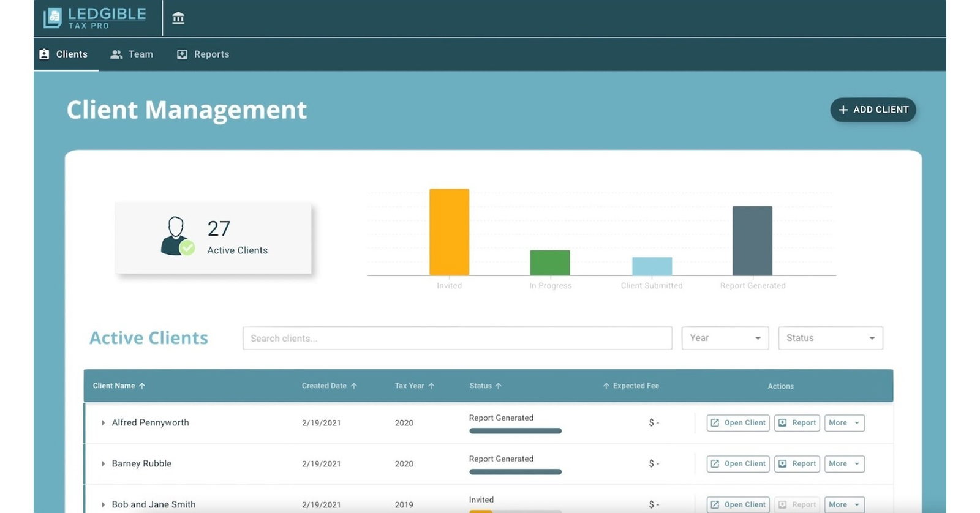Select the green In Progress chart bar

click(550, 263)
